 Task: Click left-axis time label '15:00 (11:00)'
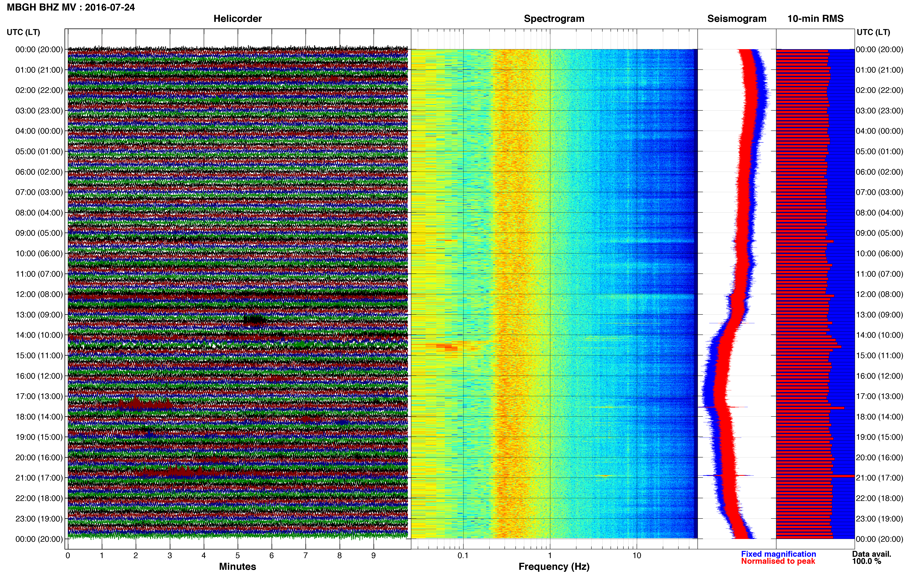(x=39, y=355)
